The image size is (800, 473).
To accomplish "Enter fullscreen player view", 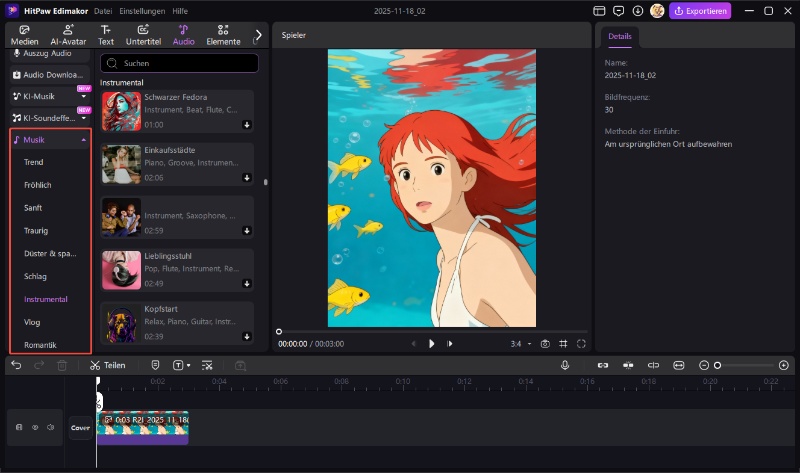I will pos(581,344).
